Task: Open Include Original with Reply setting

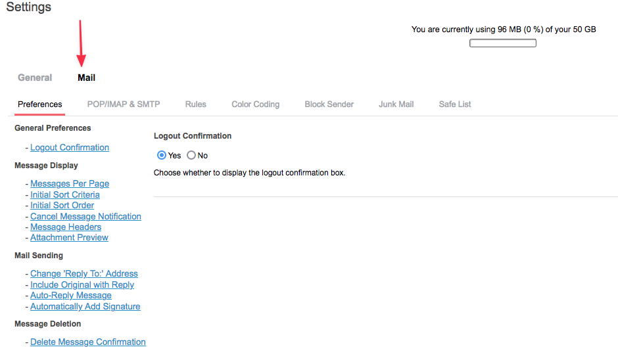Action: coord(82,284)
